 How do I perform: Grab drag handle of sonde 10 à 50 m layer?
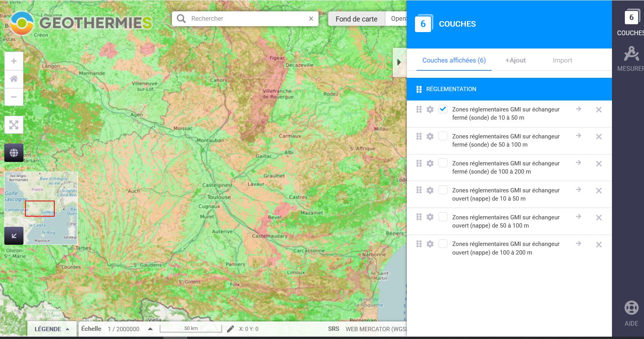click(x=419, y=109)
